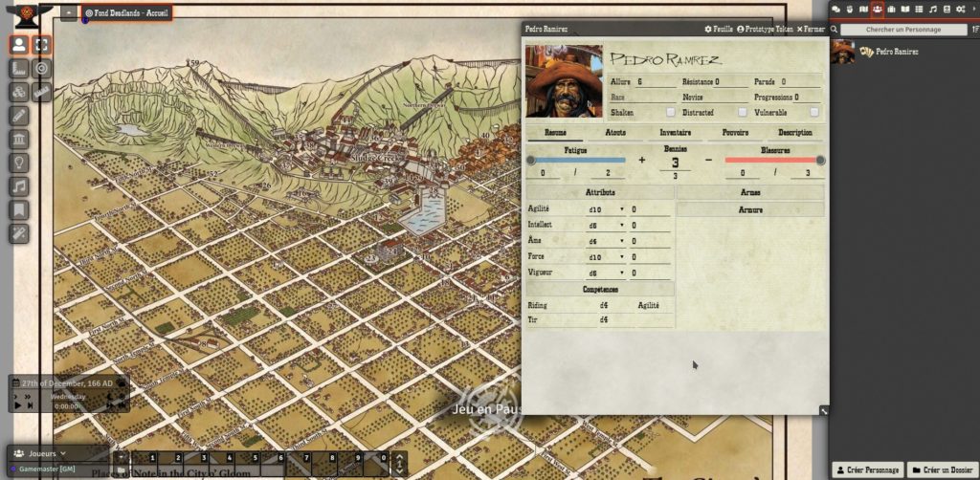Switch to the Atouts tab
This screenshot has height=480, width=980.
(615, 133)
